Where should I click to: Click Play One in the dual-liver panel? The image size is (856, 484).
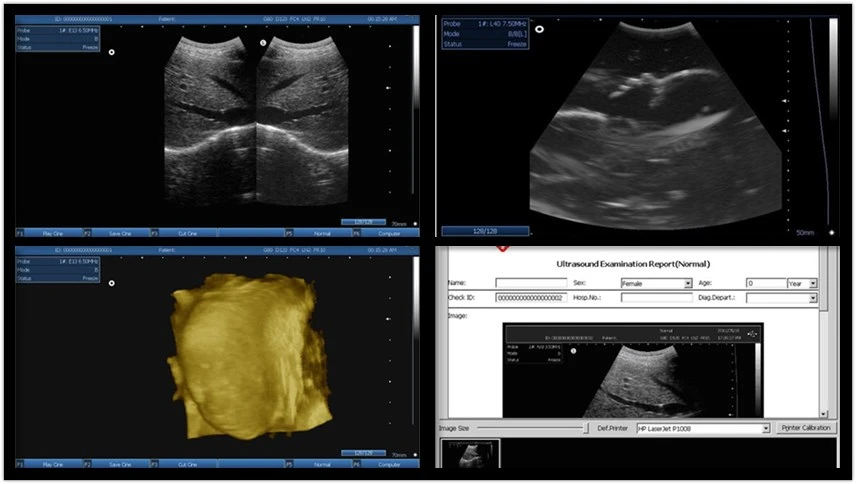pos(53,233)
